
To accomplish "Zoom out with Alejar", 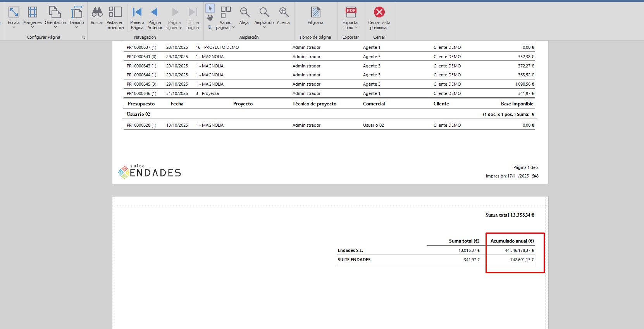I will coord(245,16).
